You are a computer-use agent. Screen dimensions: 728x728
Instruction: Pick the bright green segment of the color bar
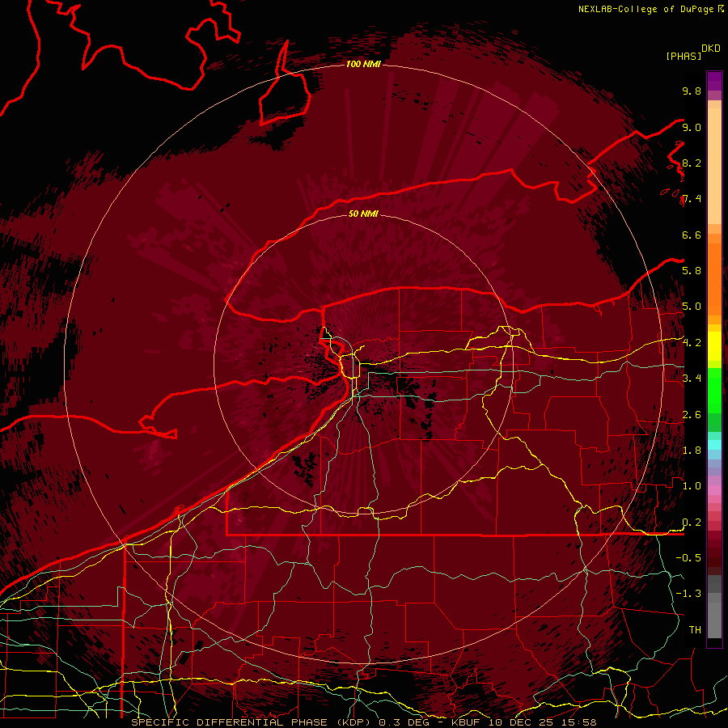(714, 390)
